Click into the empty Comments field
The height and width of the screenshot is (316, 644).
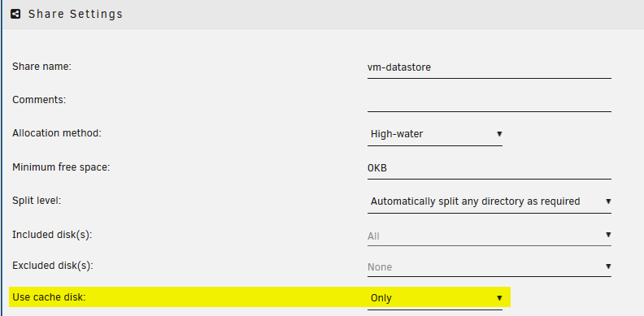pos(490,101)
